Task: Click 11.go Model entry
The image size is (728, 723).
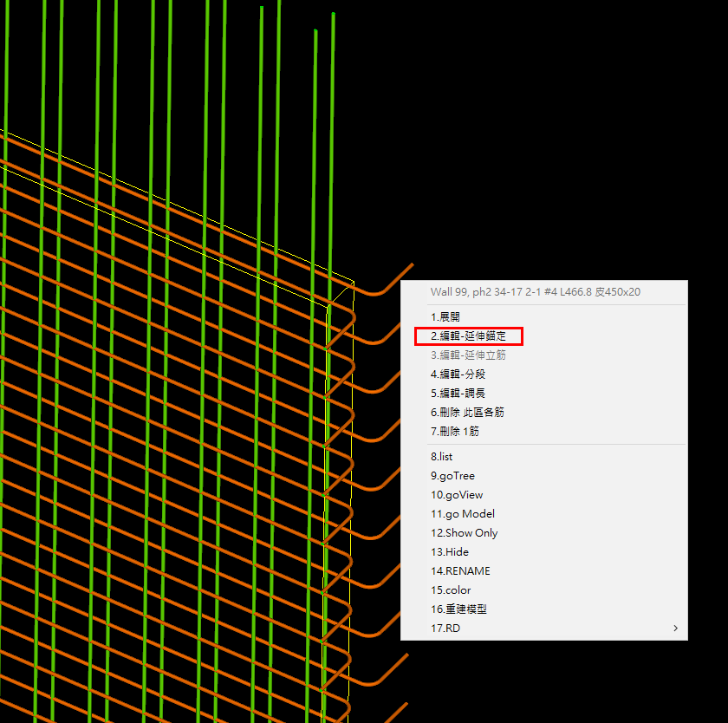Action: pyautogui.click(x=543, y=513)
